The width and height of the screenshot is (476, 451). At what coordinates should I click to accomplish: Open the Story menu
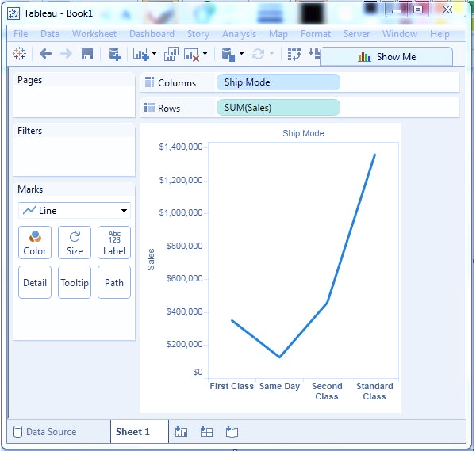198,34
